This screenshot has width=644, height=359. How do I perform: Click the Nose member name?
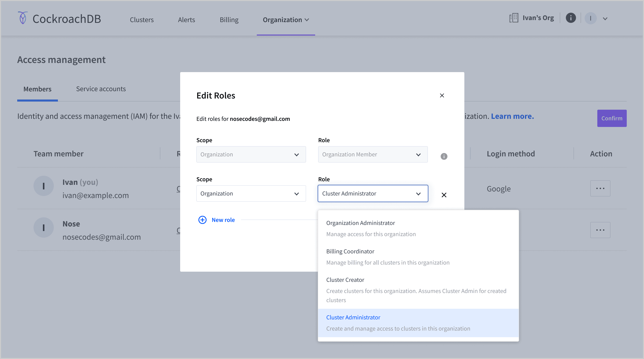tap(71, 224)
